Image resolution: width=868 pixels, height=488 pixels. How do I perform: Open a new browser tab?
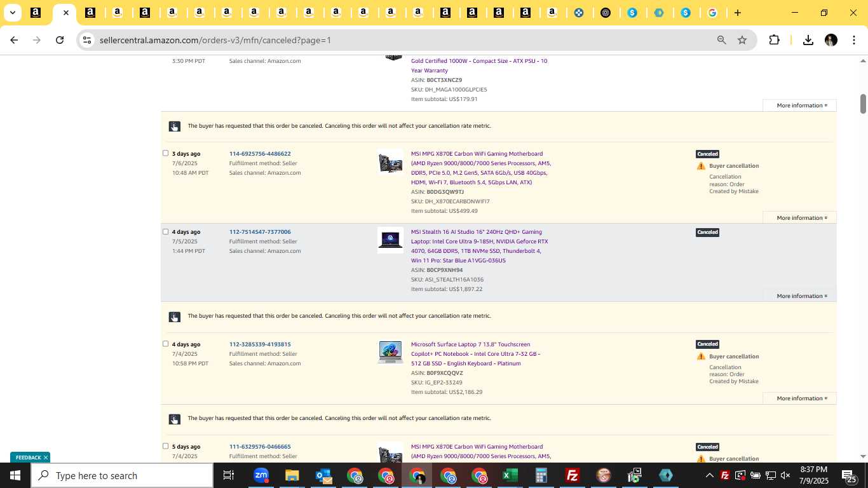click(737, 13)
